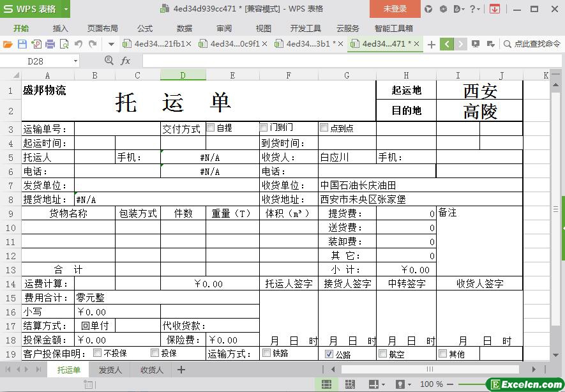
Task: Click the Open folder icon in toolbar
Action: click(x=8, y=44)
